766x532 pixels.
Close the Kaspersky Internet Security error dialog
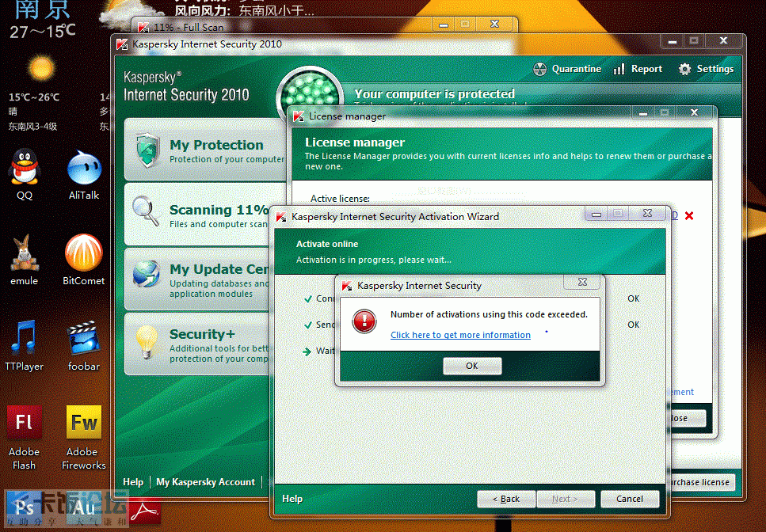click(x=582, y=282)
